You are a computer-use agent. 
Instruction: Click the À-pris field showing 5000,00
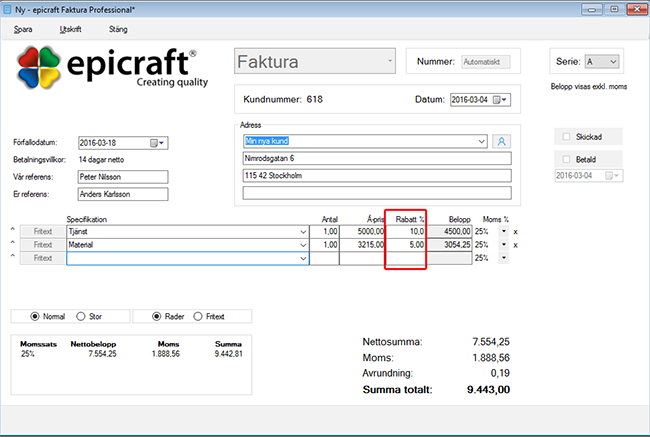coord(363,232)
